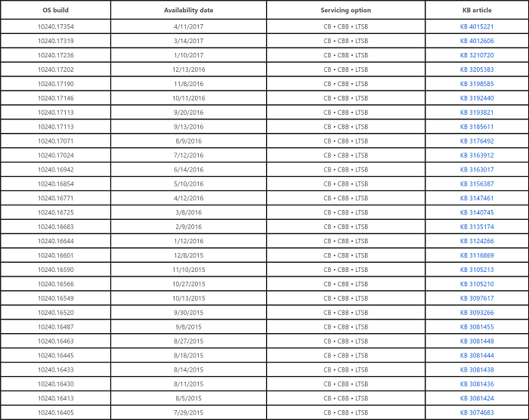Select the date cell 10/27/2015

click(189, 284)
